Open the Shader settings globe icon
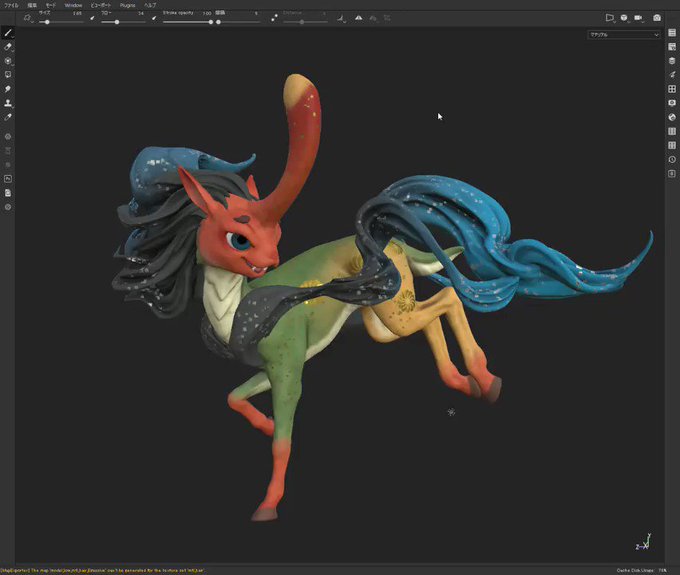The width and height of the screenshot is (680, 575). [672, 117]
